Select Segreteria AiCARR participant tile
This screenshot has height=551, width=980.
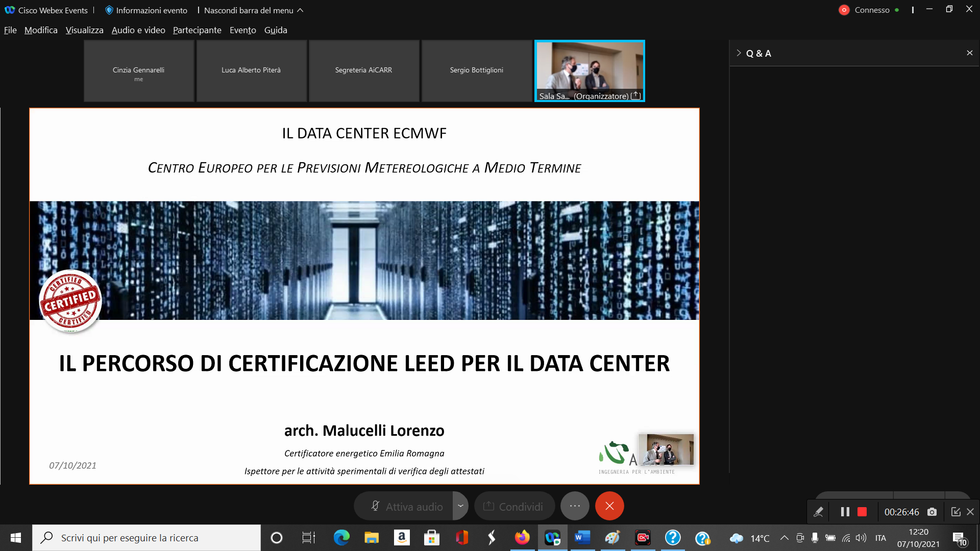(x=364, y=71)
